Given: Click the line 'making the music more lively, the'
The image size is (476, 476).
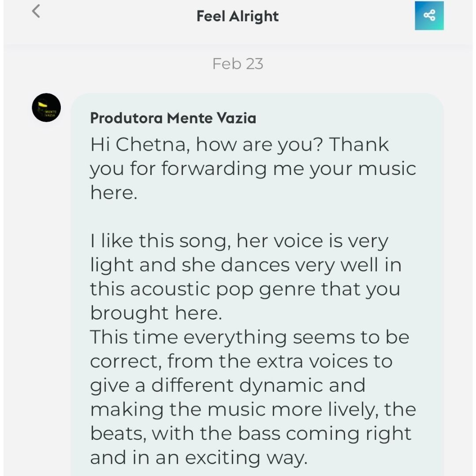Looking at the screenshot, I should (253, 409).
